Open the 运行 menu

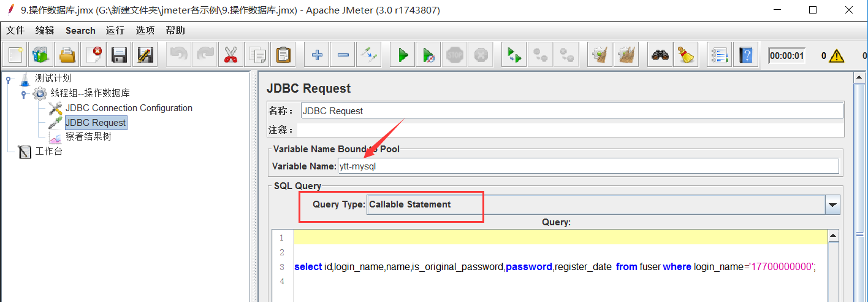(x=115, y=30)
